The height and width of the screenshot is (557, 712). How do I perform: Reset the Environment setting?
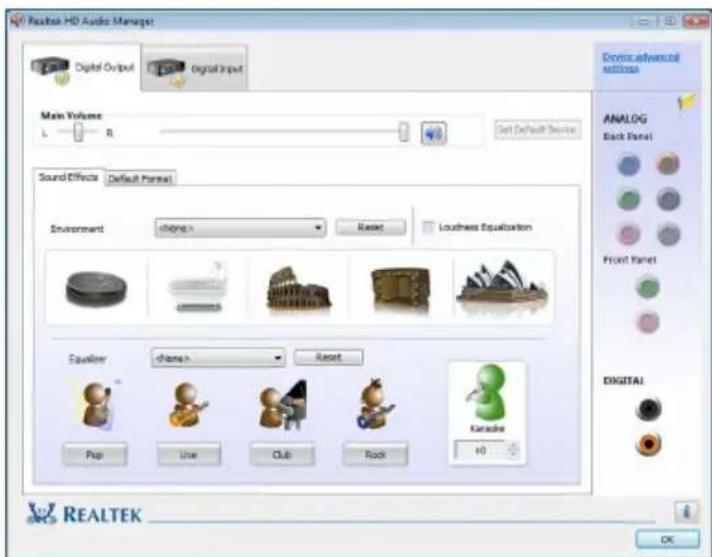click(x=371, y=227)
